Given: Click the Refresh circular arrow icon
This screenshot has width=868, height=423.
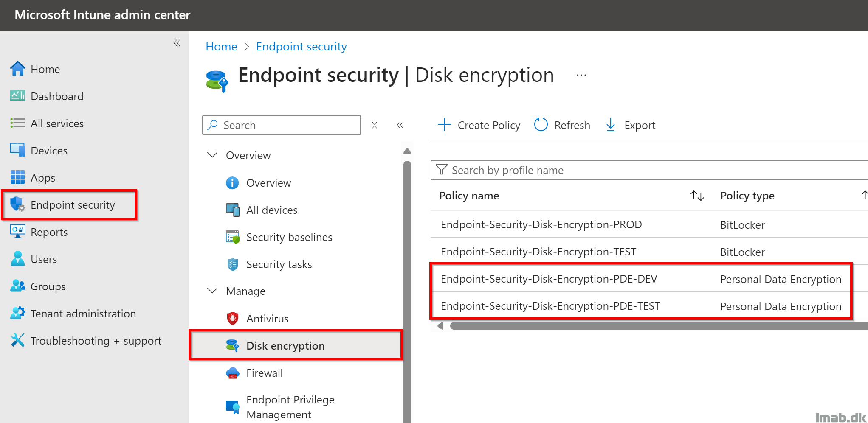Looking at the screenshot, I should 541,125.
